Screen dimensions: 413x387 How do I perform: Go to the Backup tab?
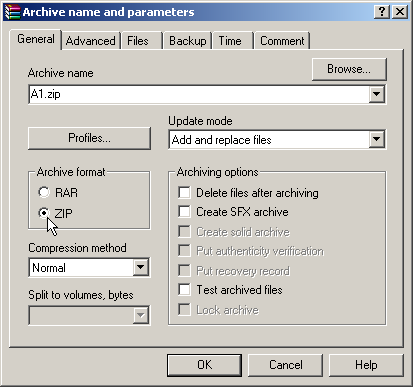[x=188, y=41]
